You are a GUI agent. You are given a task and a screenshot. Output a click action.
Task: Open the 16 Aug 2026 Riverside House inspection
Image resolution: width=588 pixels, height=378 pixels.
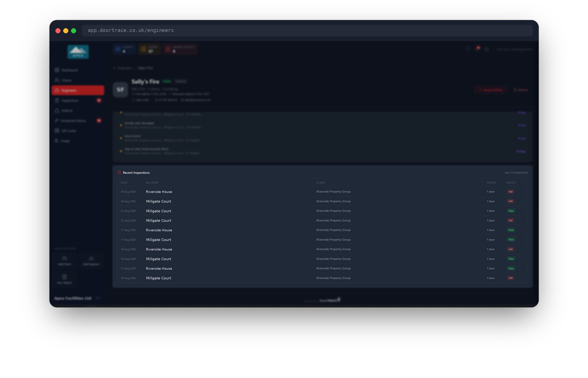click(x=323, y=249)
